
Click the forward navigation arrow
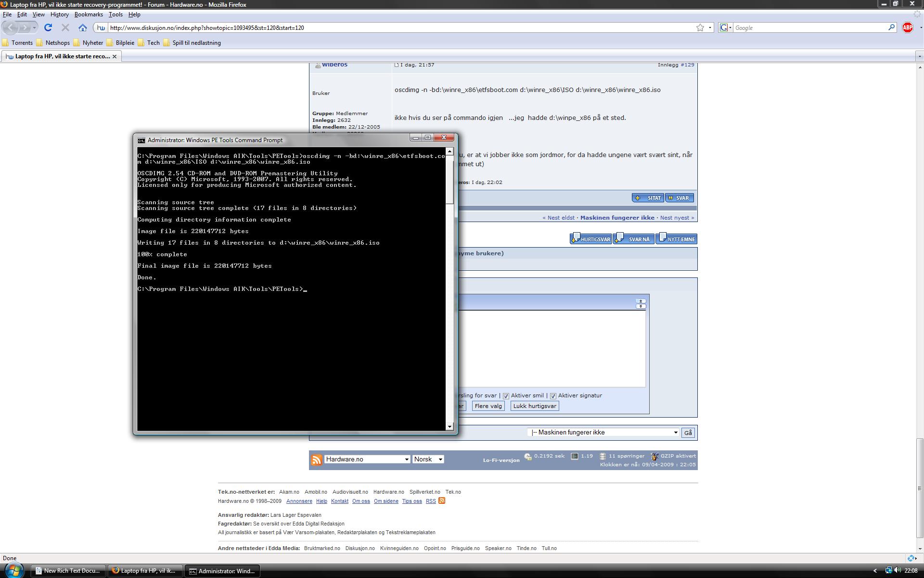[x=25, y=27]
